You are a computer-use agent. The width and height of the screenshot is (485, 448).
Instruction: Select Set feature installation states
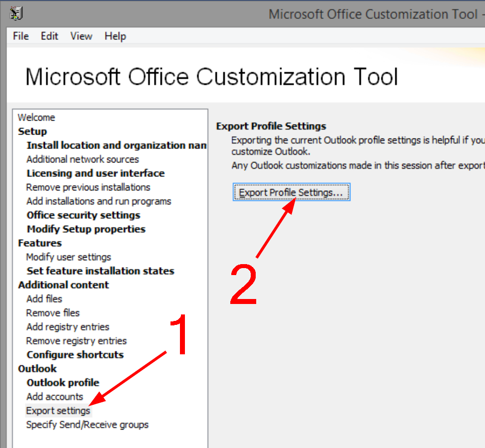[x=100, y=271]
